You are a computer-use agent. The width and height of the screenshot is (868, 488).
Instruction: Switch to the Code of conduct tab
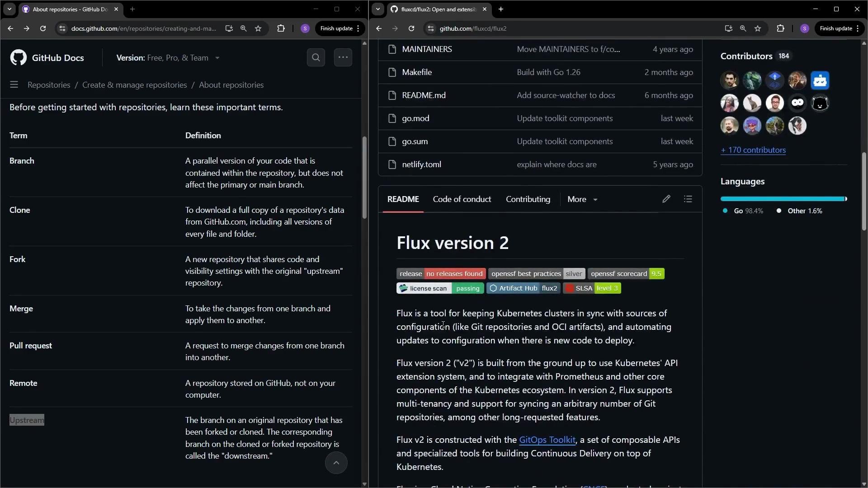click(462, 199)
